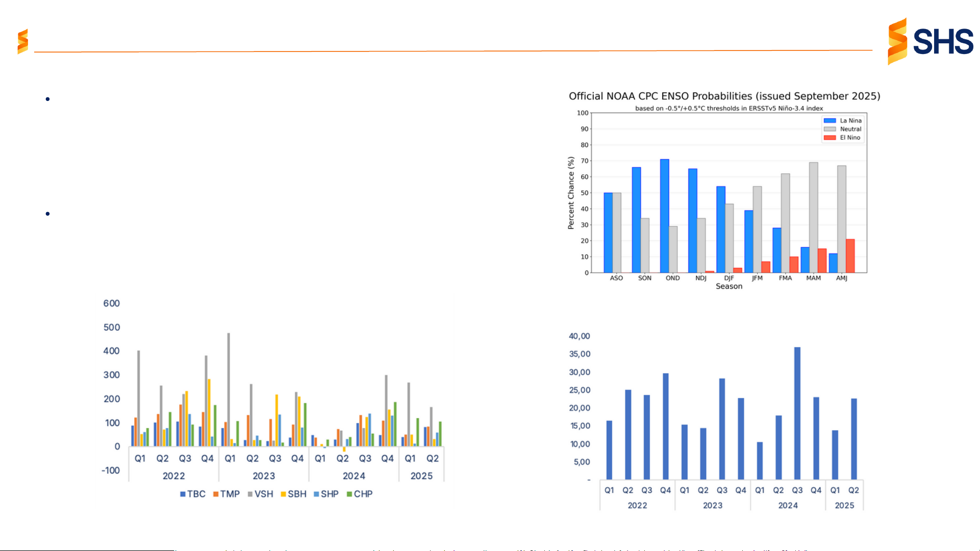This screenshot has height=551, width=980.
Task: Click the TBC legend marker
Action: tap(183, 494)
